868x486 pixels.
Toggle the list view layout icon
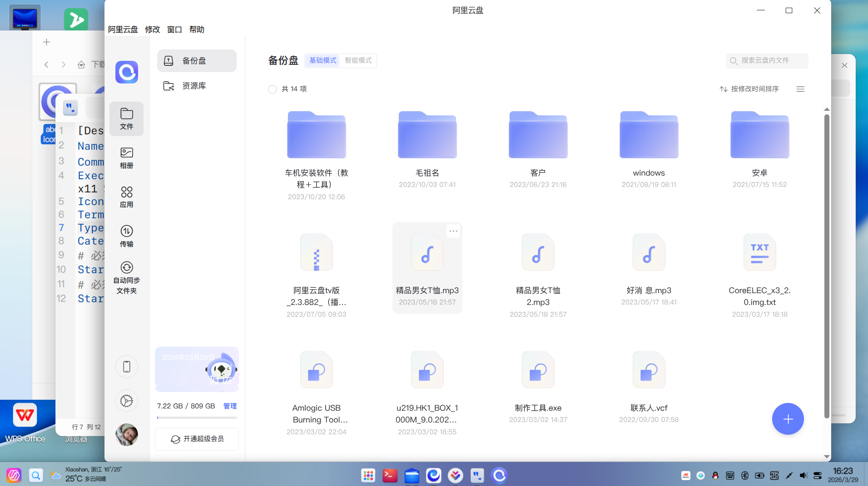tap(800, 88)
